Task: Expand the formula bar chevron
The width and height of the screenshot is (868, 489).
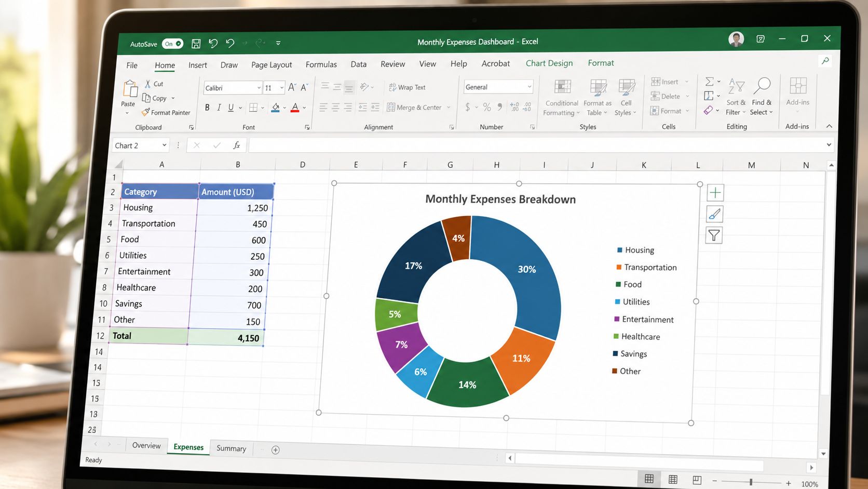Action: (829, 145)
